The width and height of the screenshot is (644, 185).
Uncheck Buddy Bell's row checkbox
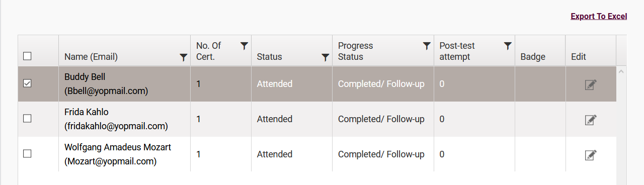[28, 83]
